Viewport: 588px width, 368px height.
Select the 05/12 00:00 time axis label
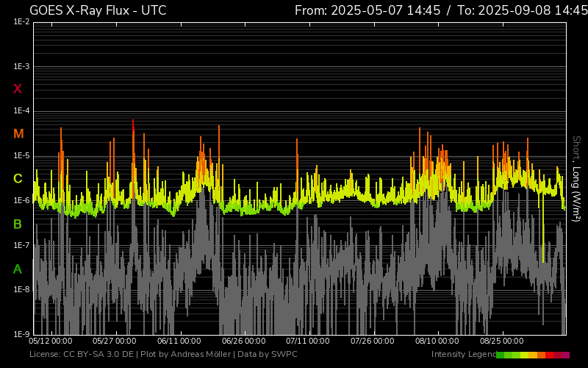click(x=50, y=342)
